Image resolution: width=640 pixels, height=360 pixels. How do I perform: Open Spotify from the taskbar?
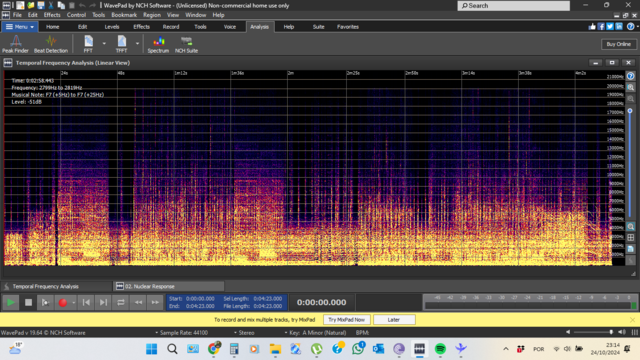point(440,349)
